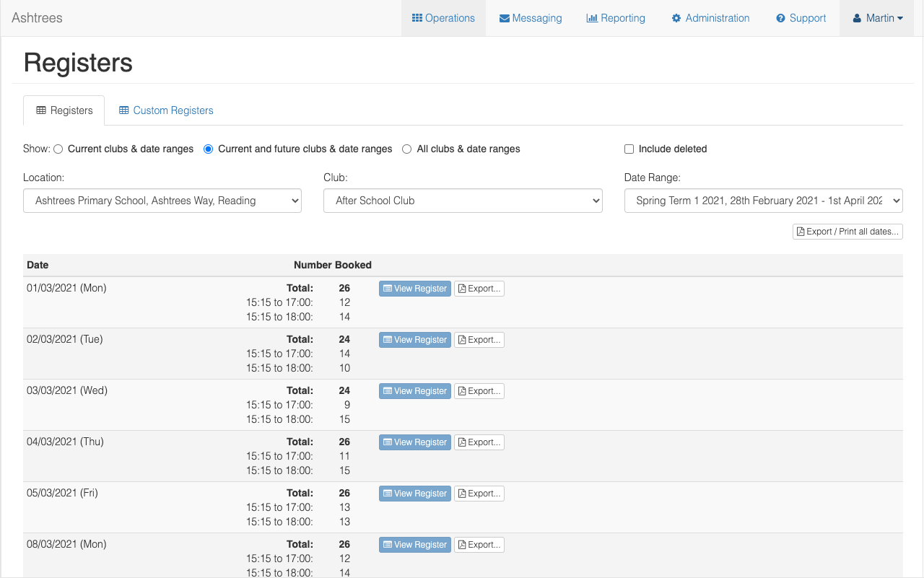Click the Date column header
This screenshot has width=924, height=578.
(38, 265)
